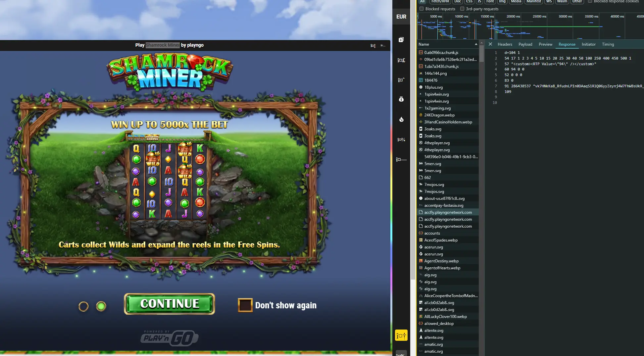Select the Response tab
Image resolution: width=644 pixels, height=356 pixels.
[x=567, y=44]
